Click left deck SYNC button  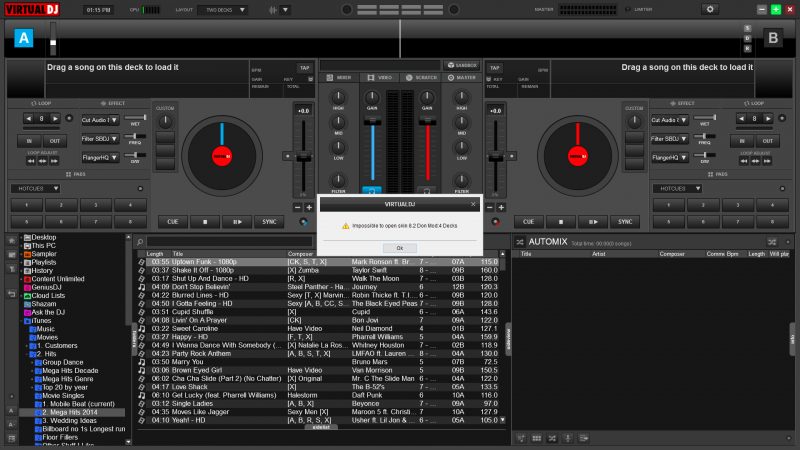pyautogui.click(x=269, y=222)
